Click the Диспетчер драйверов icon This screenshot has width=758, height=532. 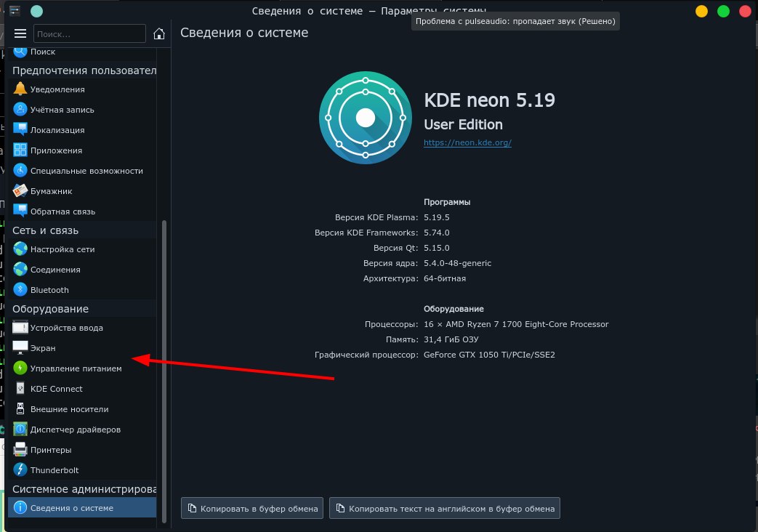20,429
